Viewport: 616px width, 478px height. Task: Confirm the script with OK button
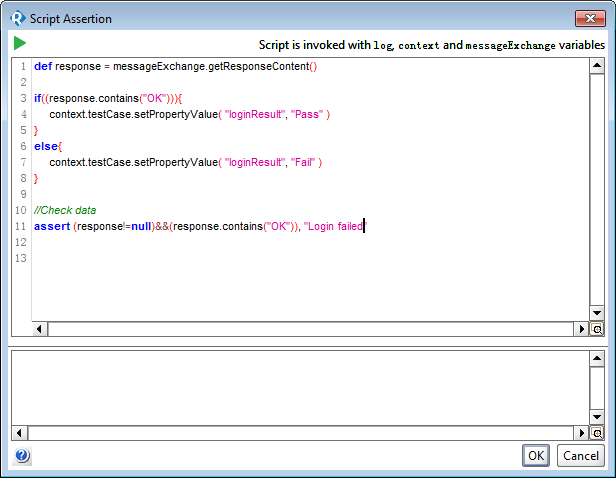(x=536, y=456)
